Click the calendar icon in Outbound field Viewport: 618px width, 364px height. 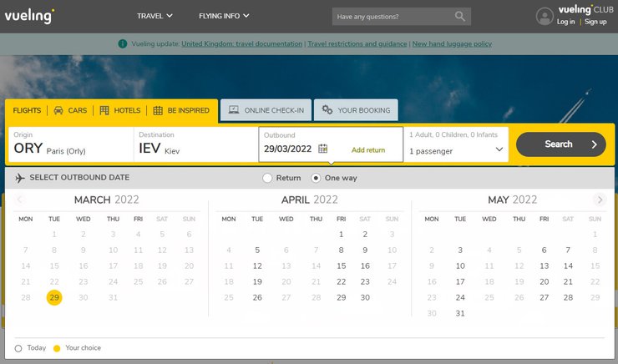click(x=323, y=149)
